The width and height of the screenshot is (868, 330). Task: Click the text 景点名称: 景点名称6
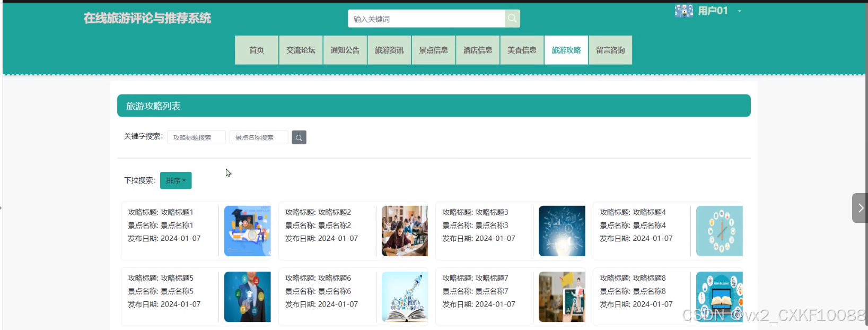[x=318, y=291]
